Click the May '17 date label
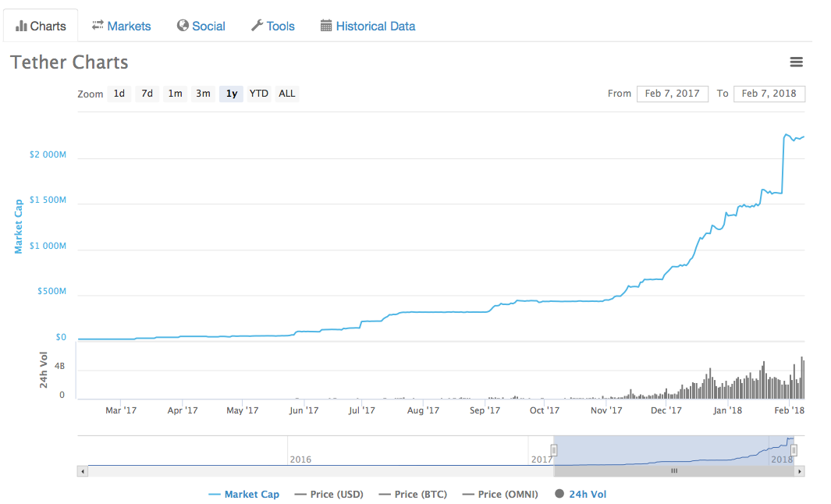 pyautogui.click(x=242, y=410)
